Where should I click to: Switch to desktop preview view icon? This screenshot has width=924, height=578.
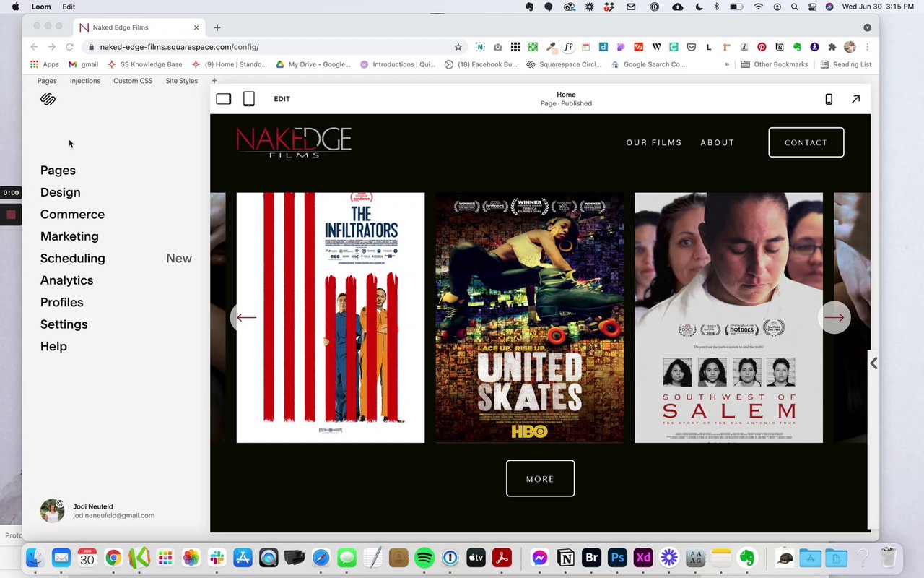[x=224, y=99]
